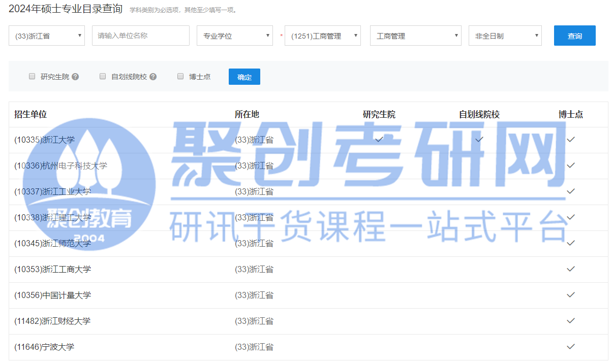The height and width of the screenshot is (364, 612).
Task: Click the 请输入单位名称 input field
Action: tap(140, 36)
